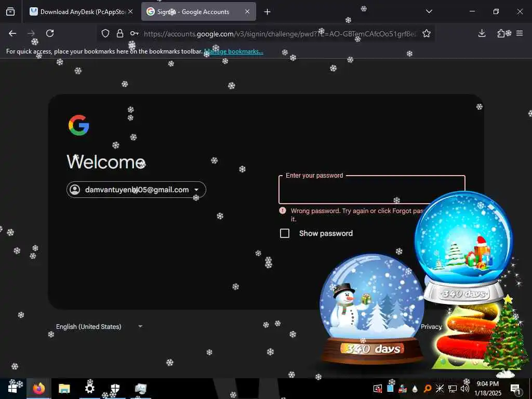Viewport: 532px width, 399px height.
Task: Open the tracking protection shield panel
Action: [105, 33]
